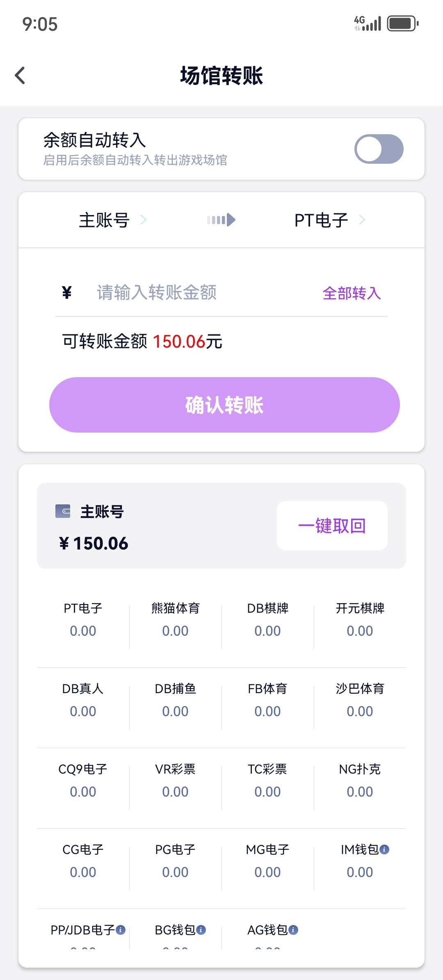The height and width of the screenshot is (980, 443).
Task: Enable the 余额自动转入 switch
Action: click(x=379, y=149)
